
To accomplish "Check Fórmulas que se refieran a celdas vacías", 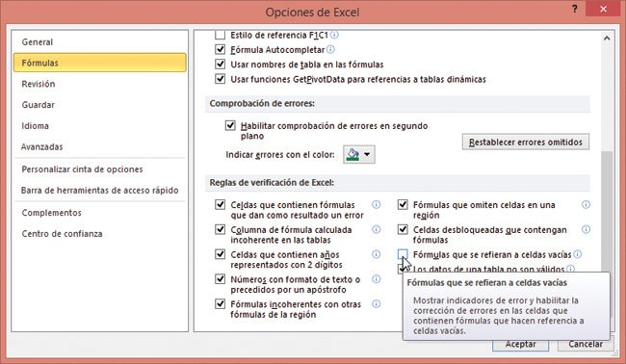I will tap(403, 254).
